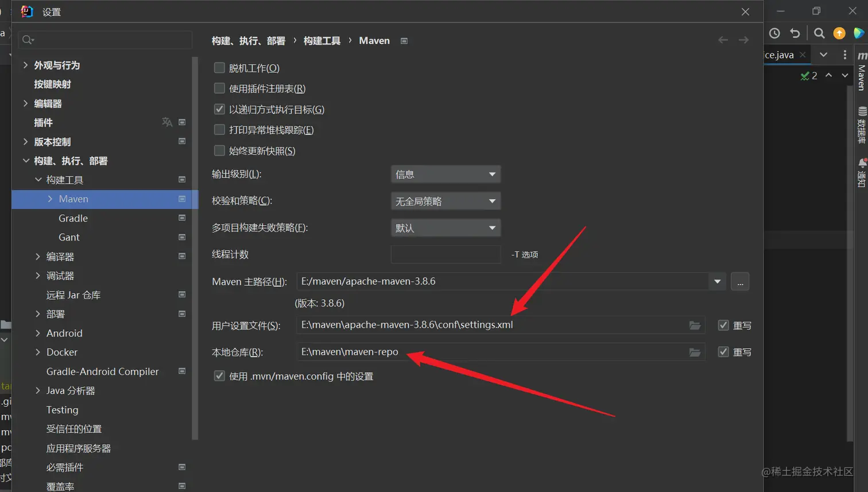Select 受信任的位置 in settings tree
This screenshot has height=492, width=868.
pos(74,429)
